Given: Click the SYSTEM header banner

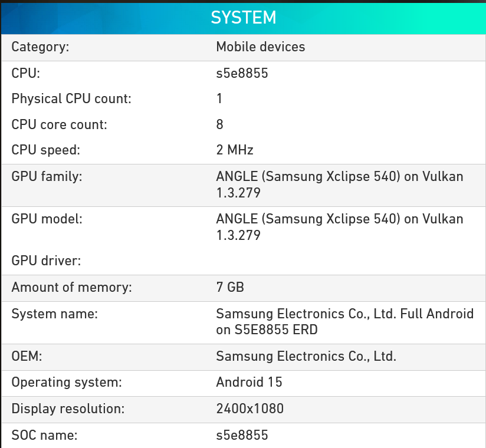Looking at the screenshot, I should (244, 18).
